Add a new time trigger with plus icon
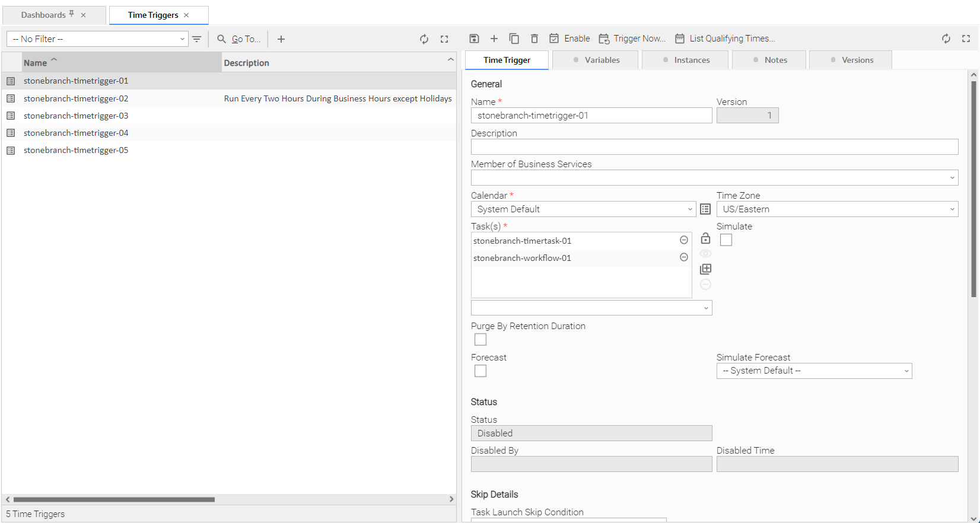The width and height of the screenshot is (980, 523). click(x=281, y=39)
